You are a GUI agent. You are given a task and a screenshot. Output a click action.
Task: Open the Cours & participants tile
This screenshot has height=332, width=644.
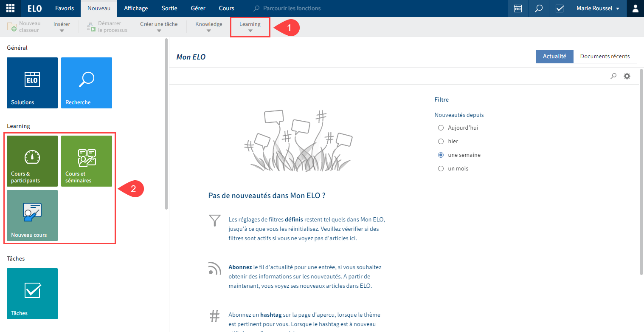click(x=32, y=161)
